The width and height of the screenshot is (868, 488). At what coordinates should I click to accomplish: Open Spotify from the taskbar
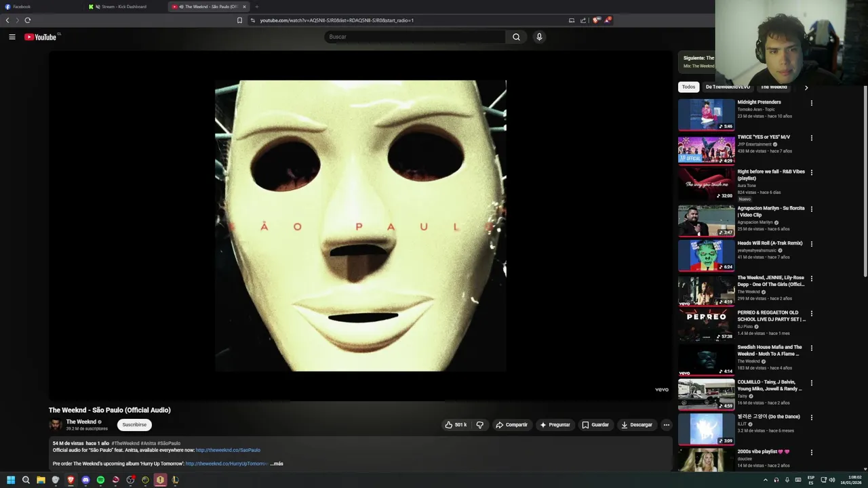click(100, 480)
